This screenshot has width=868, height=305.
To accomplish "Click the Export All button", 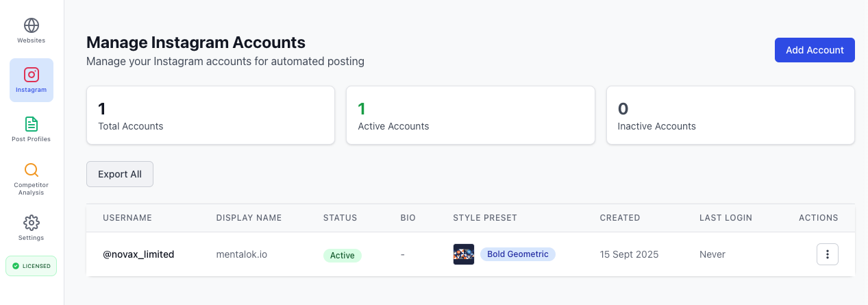I will (120, 174).
